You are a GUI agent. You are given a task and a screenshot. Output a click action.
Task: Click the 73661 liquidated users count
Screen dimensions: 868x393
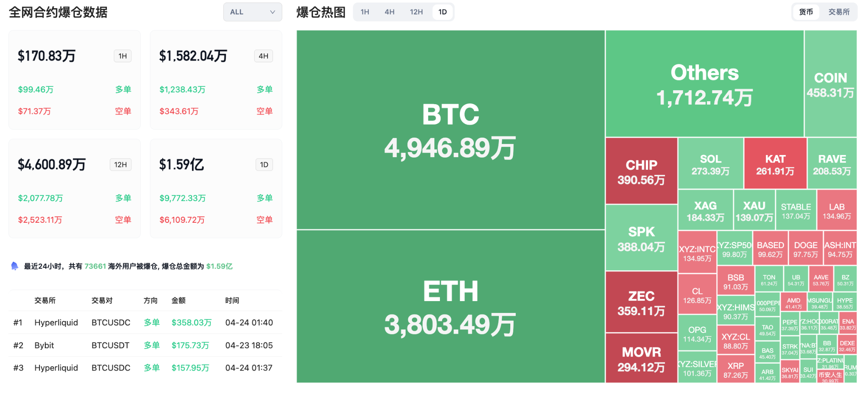click(95, 266)
